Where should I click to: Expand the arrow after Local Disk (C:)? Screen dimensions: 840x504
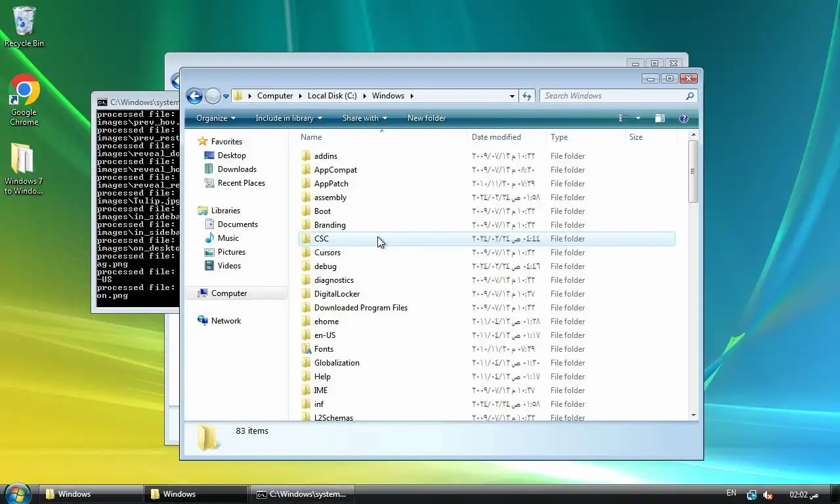[x=364, y=96]
